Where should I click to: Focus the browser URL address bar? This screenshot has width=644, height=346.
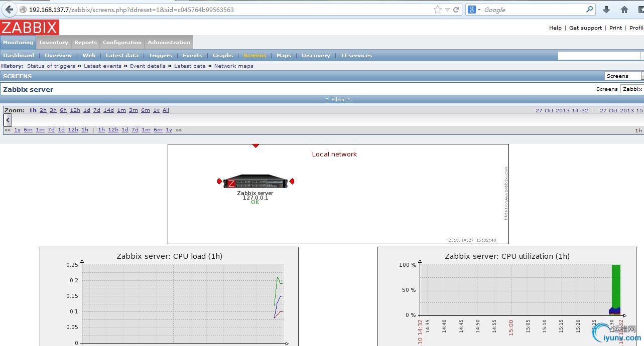tap(230, 10)
